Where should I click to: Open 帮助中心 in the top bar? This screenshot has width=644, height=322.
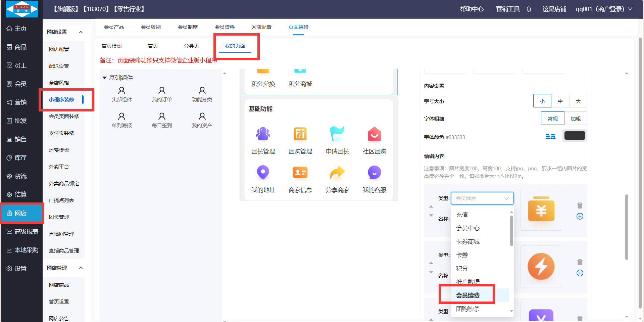click(472, 9)
